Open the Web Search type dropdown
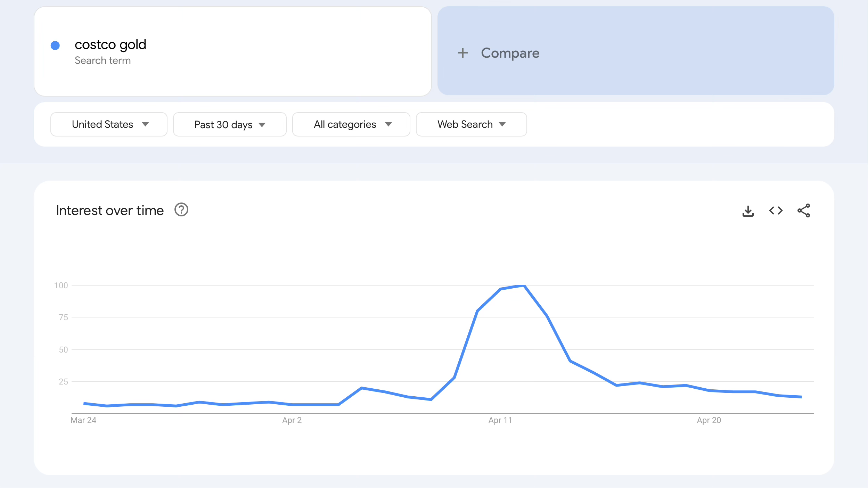Screen dimensions: 868x488 [x=471, y=124]
